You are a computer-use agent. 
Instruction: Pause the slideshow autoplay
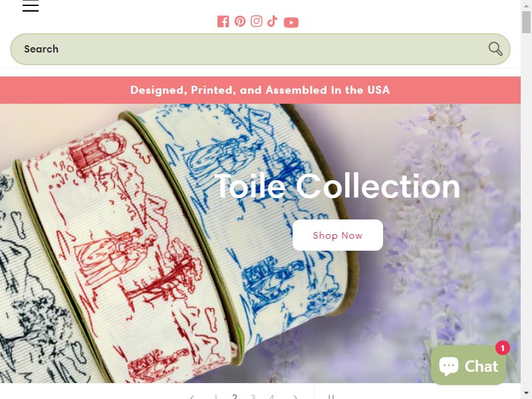[331, 396]
